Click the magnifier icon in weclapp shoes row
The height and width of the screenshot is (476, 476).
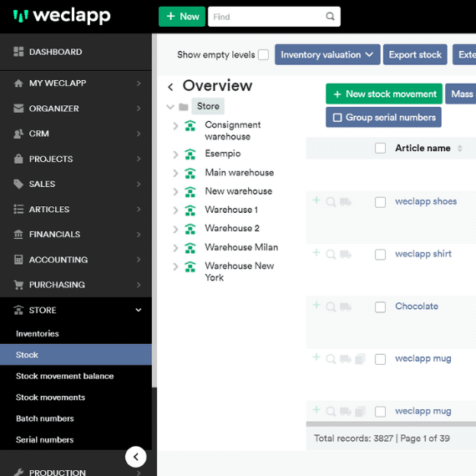pos(331,202)
